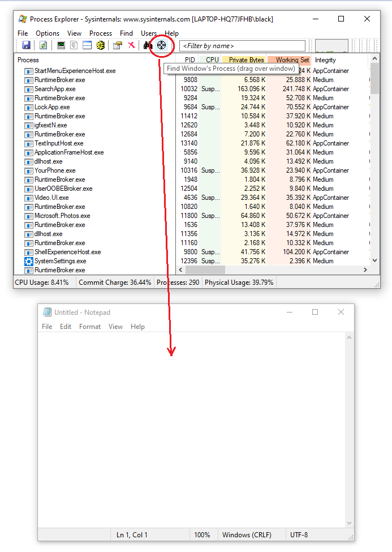This screenshot has width=392, height=552.
Task: Click the Notepad title bar icon
Action: pyautogui.click(x=47, y=313)
